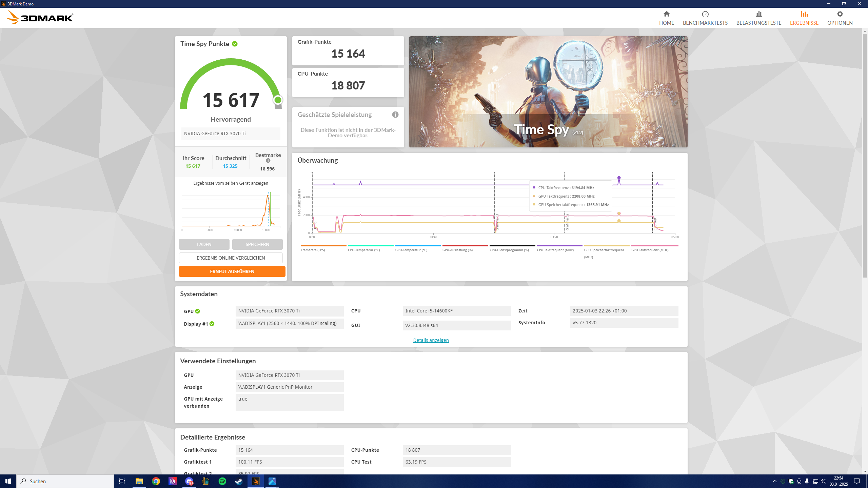Click the Home icon in navigation
This screenshot has height=488, width=868.
pyautogui.click(x=666, y=14)
